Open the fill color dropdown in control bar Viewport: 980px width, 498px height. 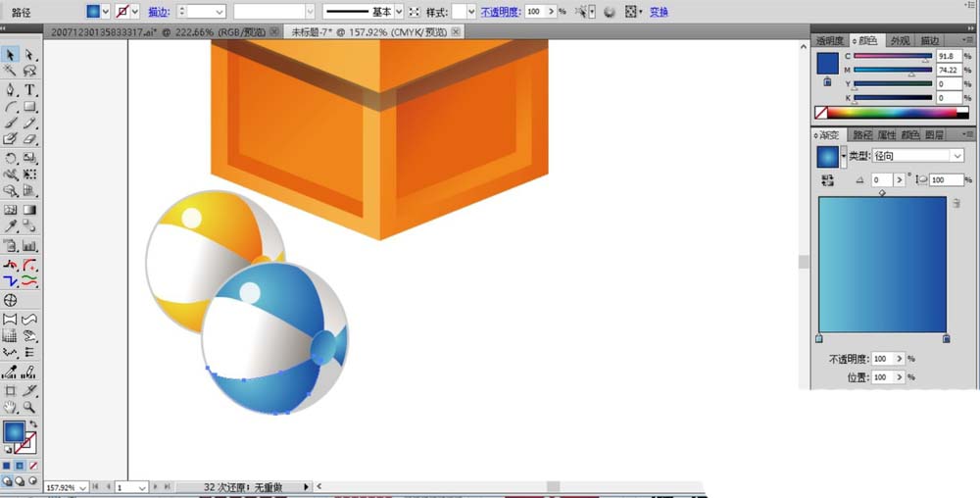(x=106, y=12)
